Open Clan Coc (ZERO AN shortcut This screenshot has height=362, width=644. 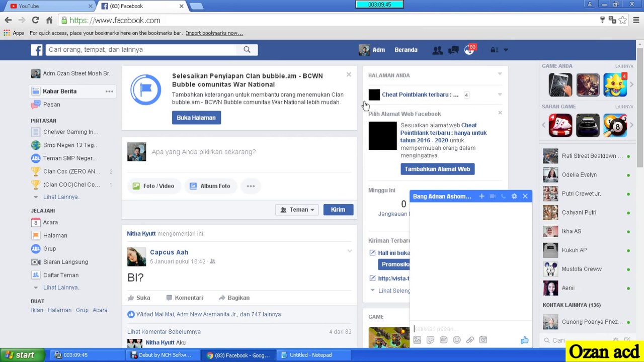click(x=71, y=171)
